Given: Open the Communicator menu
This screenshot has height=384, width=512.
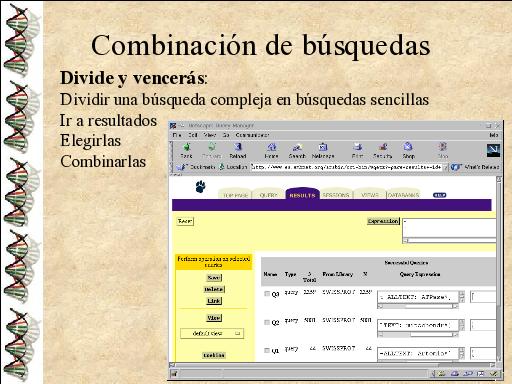Looking at the screenshot, I should point(252,135).
